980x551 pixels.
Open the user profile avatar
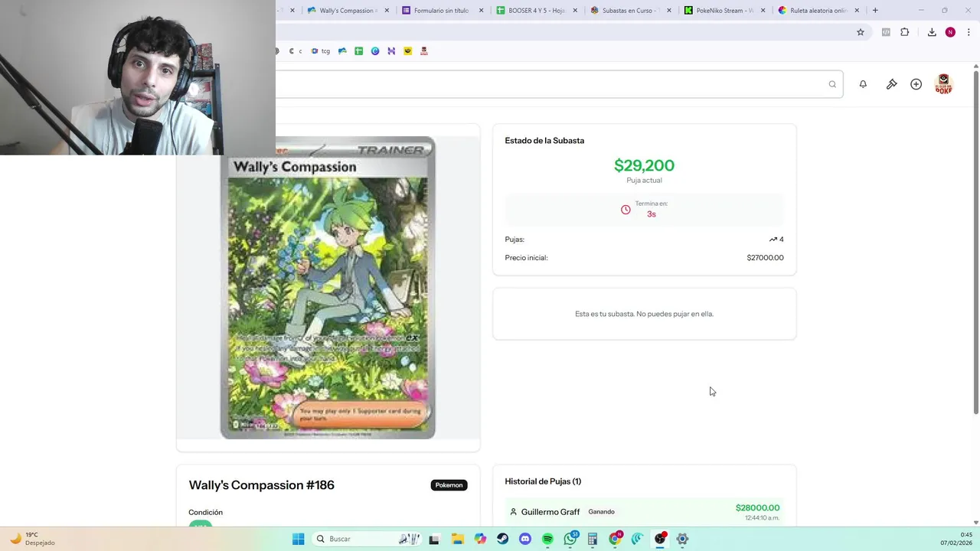[x=943, y=84]
